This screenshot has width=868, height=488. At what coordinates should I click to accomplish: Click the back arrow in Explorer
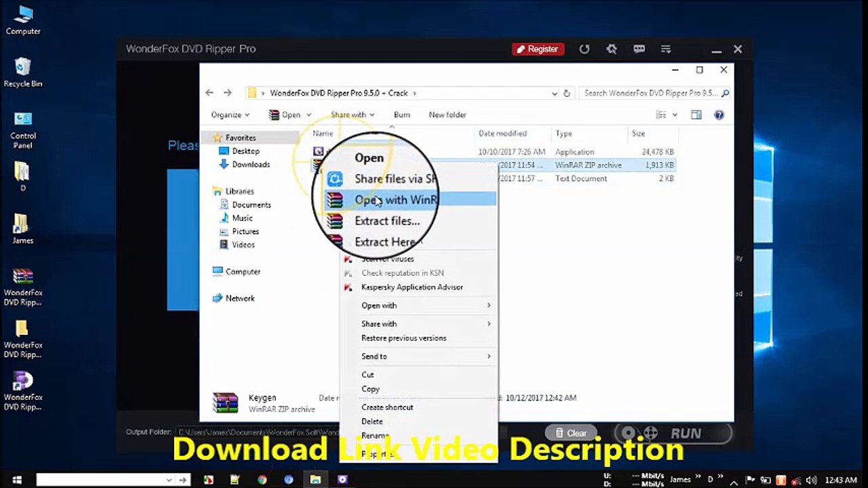209,93
